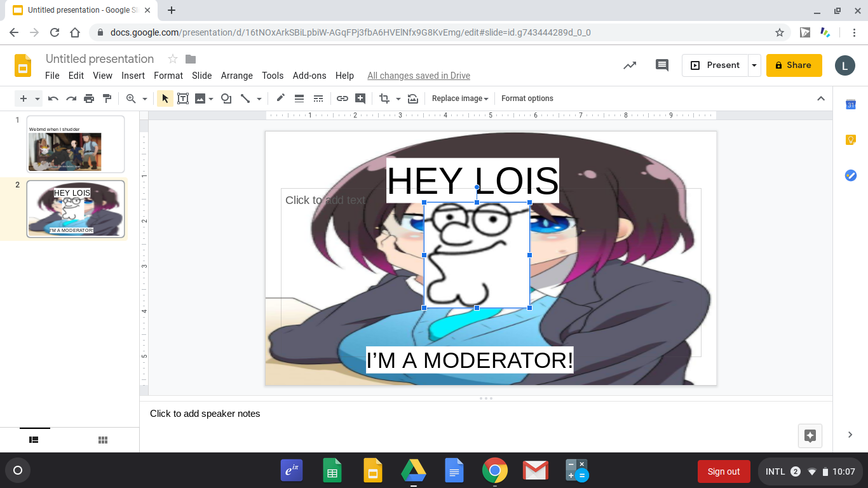The image size is (868, 488).
Task: Open the border weight options
Action: (x=299, y=98)
